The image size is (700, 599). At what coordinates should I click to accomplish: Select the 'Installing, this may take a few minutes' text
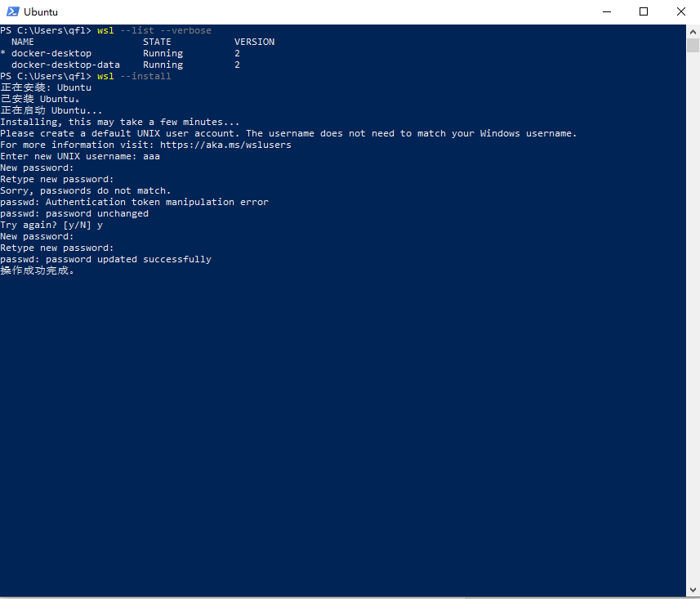120,122
